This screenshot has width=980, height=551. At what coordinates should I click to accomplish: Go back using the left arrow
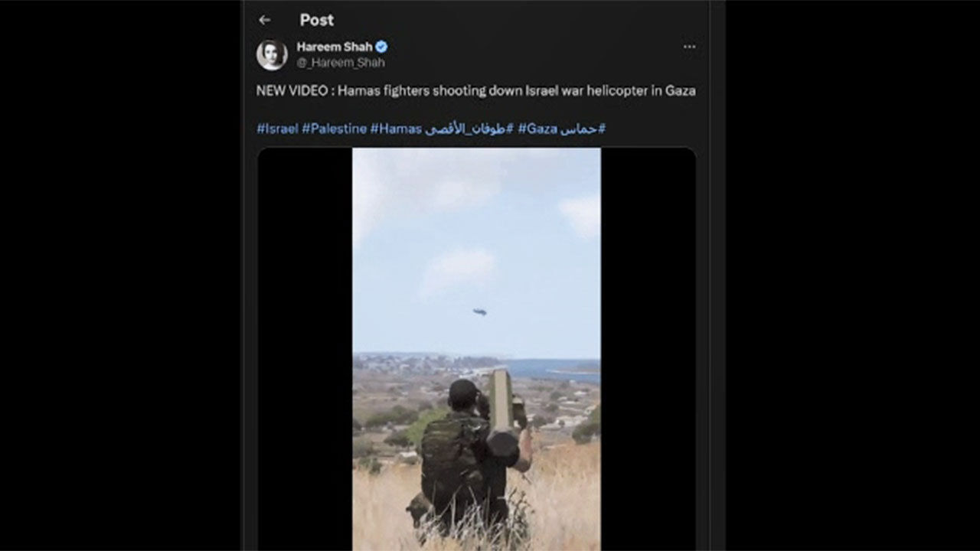264,20
